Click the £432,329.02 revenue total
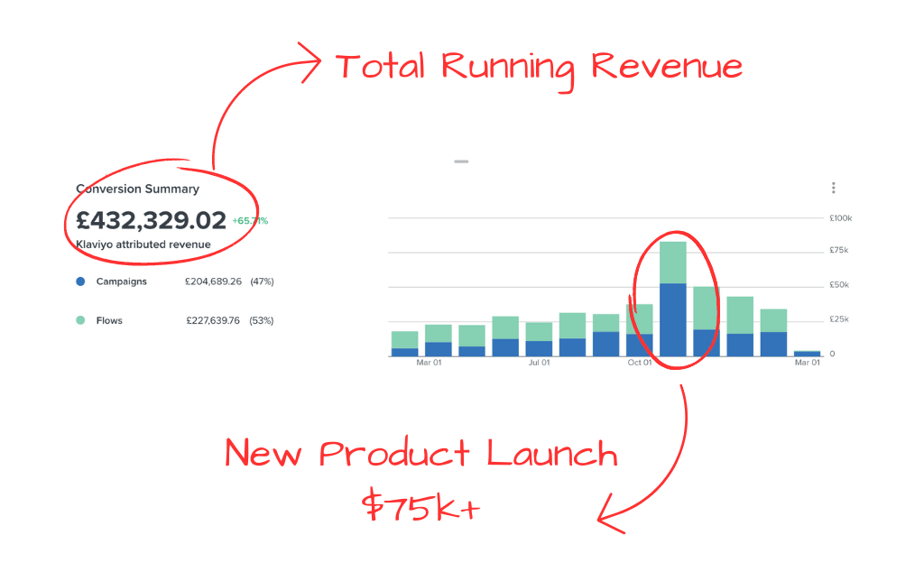 151,220
